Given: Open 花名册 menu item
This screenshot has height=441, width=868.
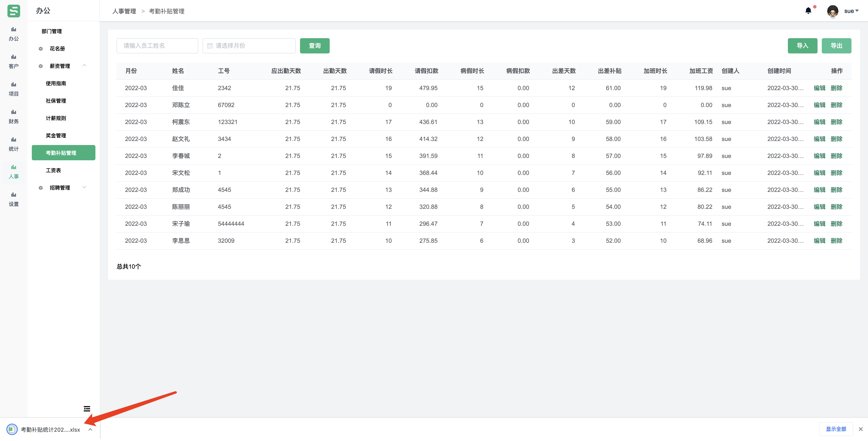Looking at the screenshot, I should [57, 49].
